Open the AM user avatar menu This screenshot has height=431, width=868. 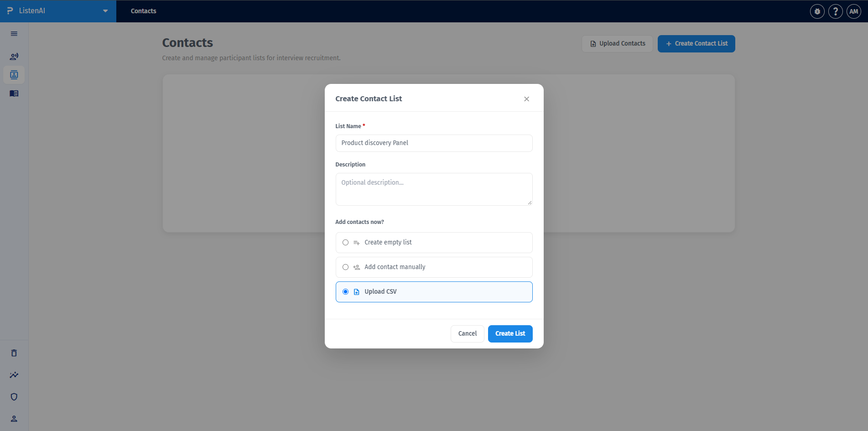point(854,11)
